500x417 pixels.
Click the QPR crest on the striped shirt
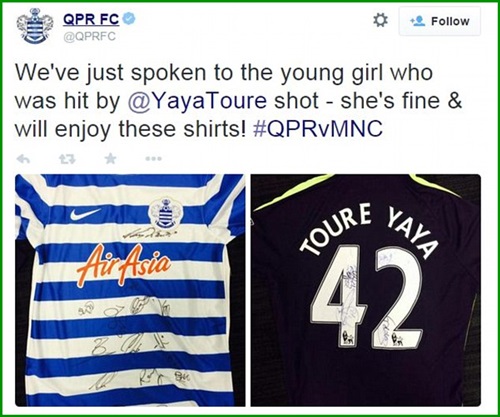[165, 213]
